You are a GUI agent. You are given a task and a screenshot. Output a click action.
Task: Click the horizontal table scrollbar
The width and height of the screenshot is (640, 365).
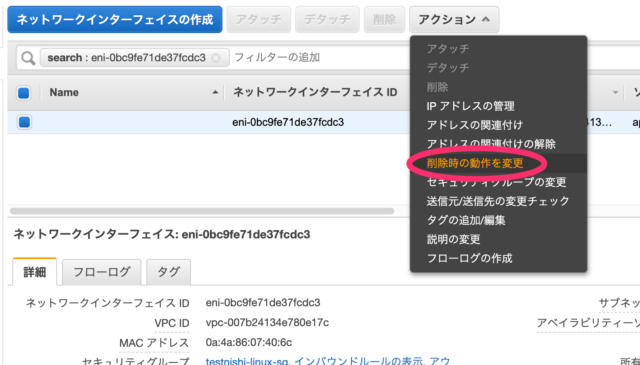(x=202, y=211)
